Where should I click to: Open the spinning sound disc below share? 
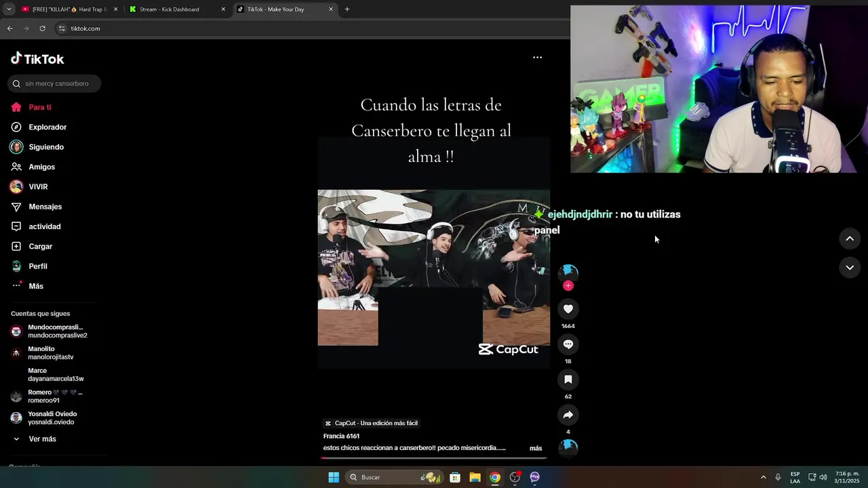[x=568, y=447]
